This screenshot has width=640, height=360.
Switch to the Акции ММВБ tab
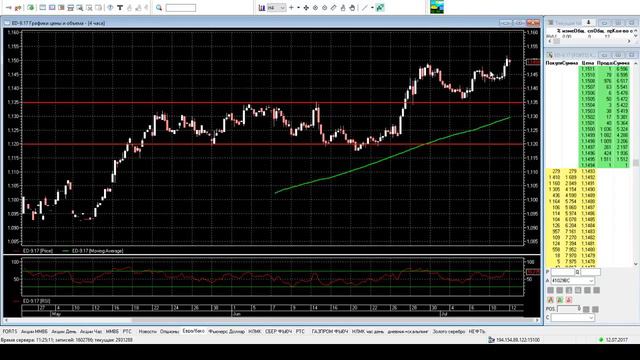(34, 331)
